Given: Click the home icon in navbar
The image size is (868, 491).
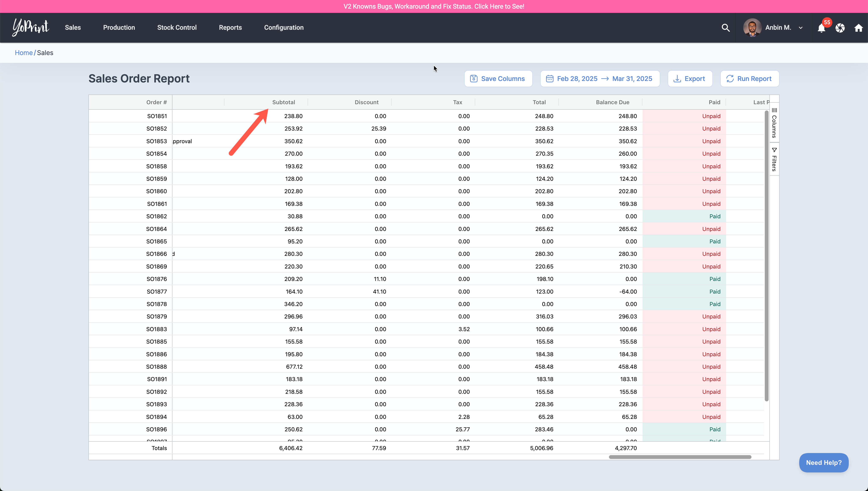Looking at the screenshot, I should tap(858, 28).
